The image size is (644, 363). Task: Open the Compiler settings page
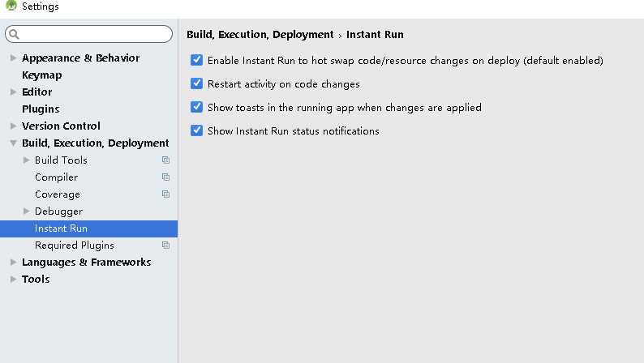pos(56,177)
